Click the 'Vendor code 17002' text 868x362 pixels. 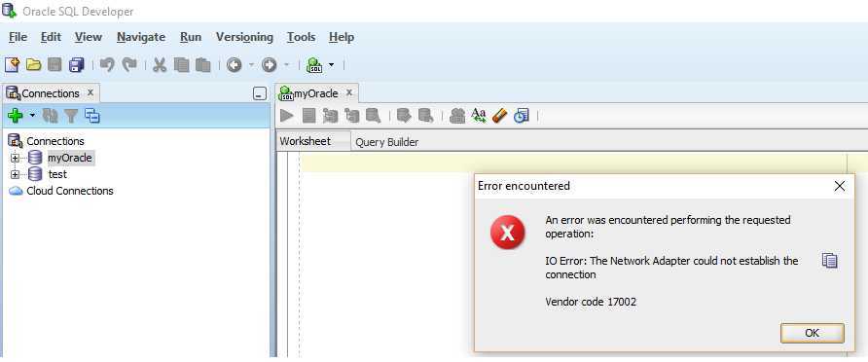pyautogui.click(x=591, y=303)
